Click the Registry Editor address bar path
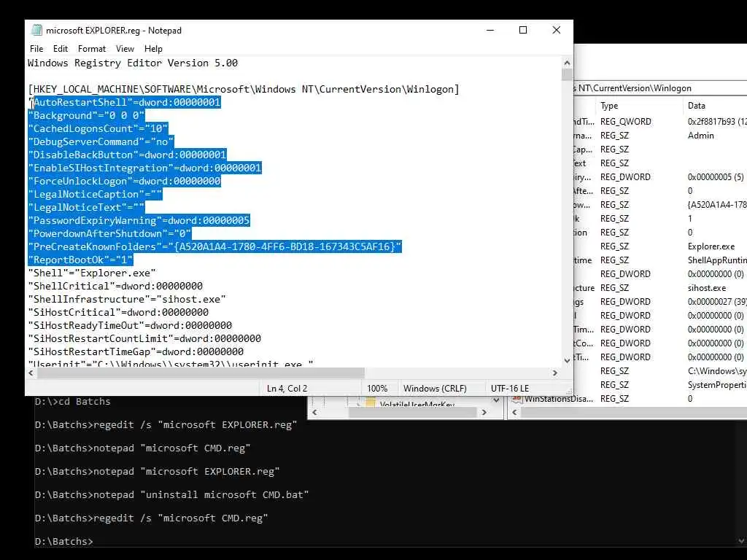The width and height of the screenshot is (747, 560). tap(659, 88)
